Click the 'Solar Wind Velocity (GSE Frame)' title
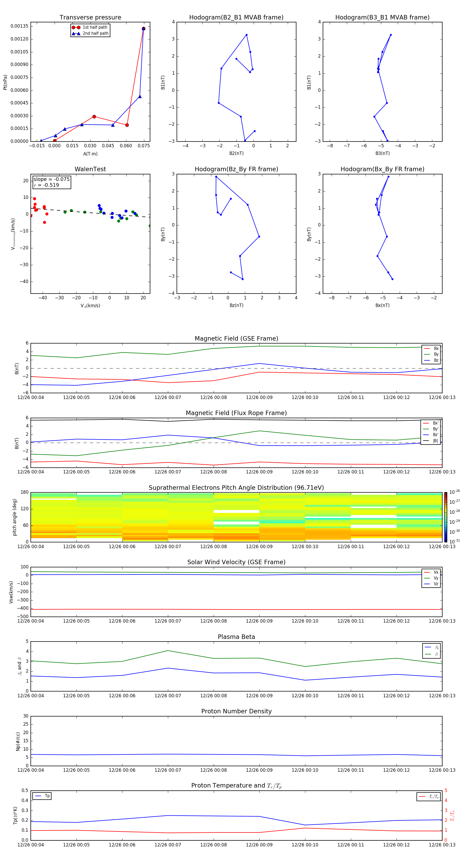This screenshot has height=868, width=473. coord(236,562)
